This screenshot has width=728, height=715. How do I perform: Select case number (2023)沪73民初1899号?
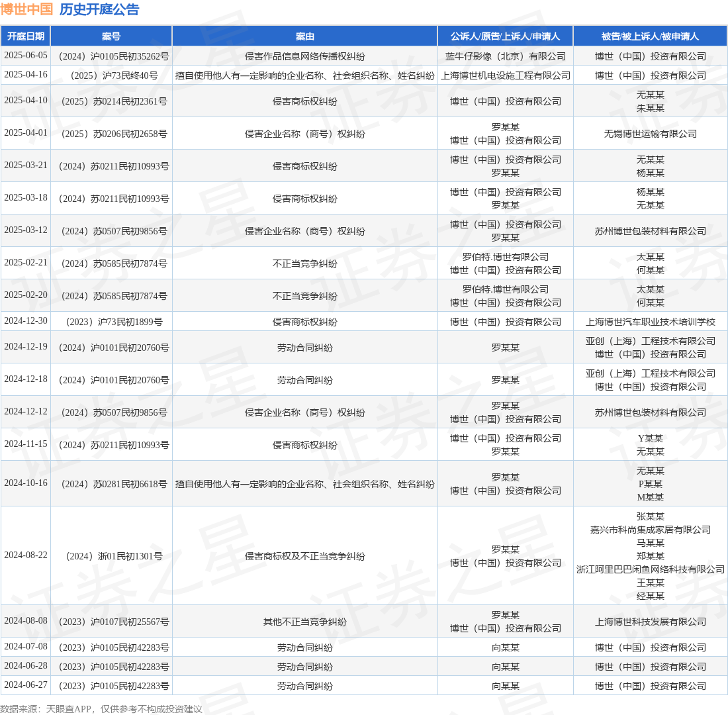tap(111, 322)
